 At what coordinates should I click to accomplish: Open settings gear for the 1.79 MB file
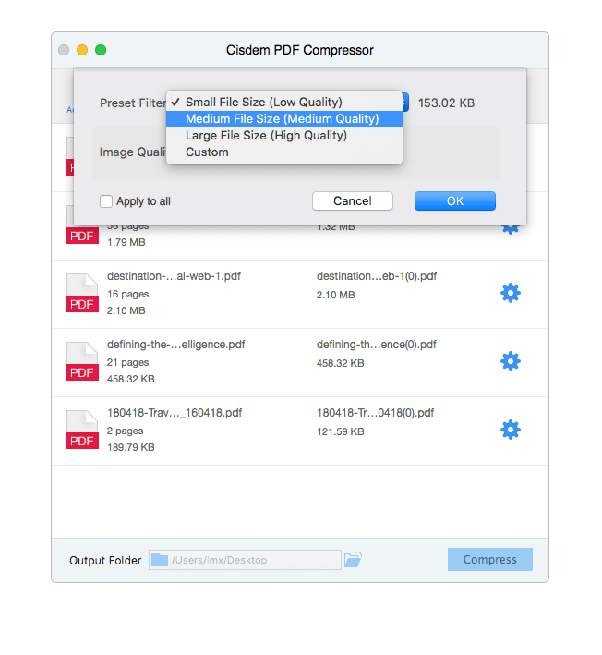511,230
